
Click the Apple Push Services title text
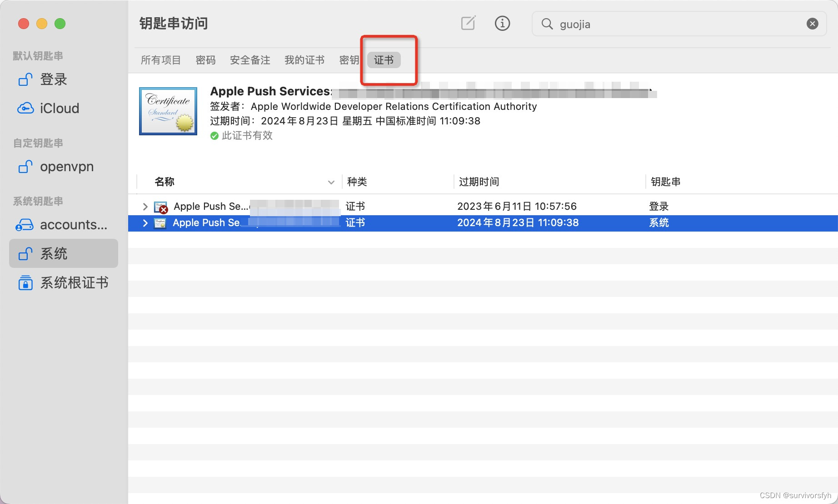(271, 91)
